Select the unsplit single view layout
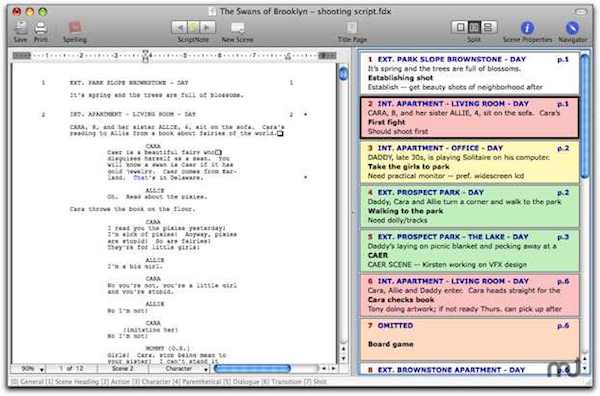 (460, 27)
